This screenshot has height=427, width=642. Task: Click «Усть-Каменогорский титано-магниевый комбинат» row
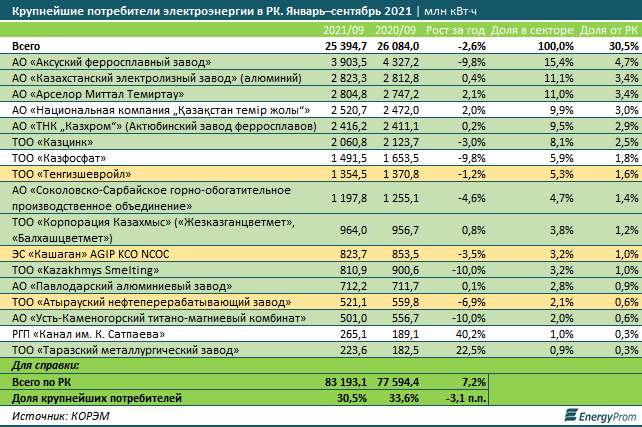[321, 318]
